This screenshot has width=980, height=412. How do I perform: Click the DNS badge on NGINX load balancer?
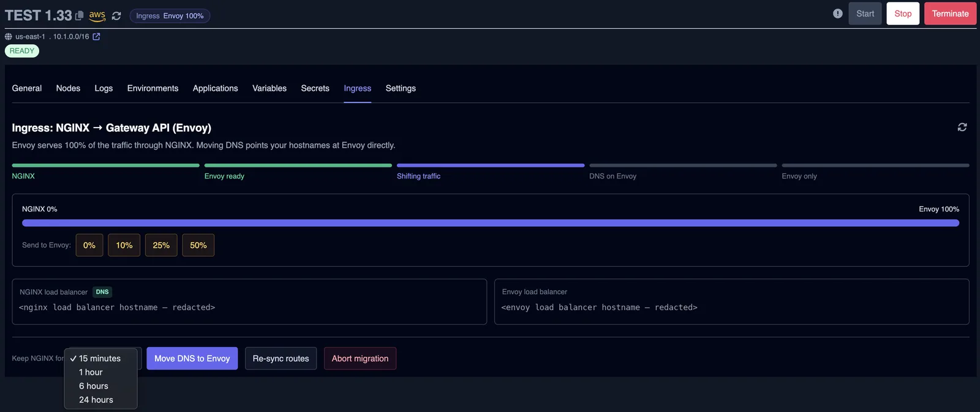click(x=102, y=292)
